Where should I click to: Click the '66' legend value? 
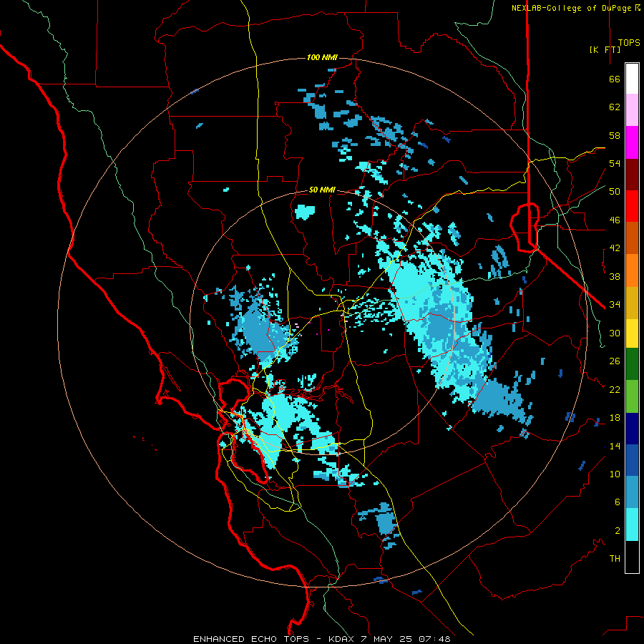(615, 79)
